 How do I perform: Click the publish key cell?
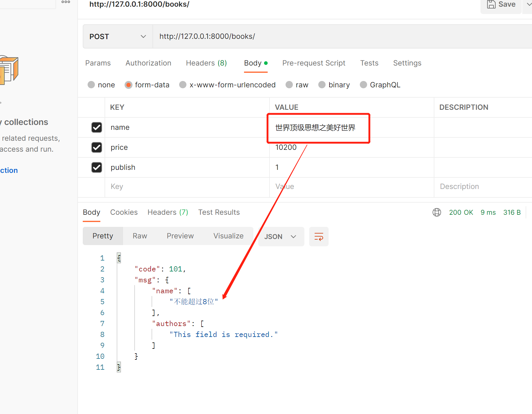click(x=187, y=167)
